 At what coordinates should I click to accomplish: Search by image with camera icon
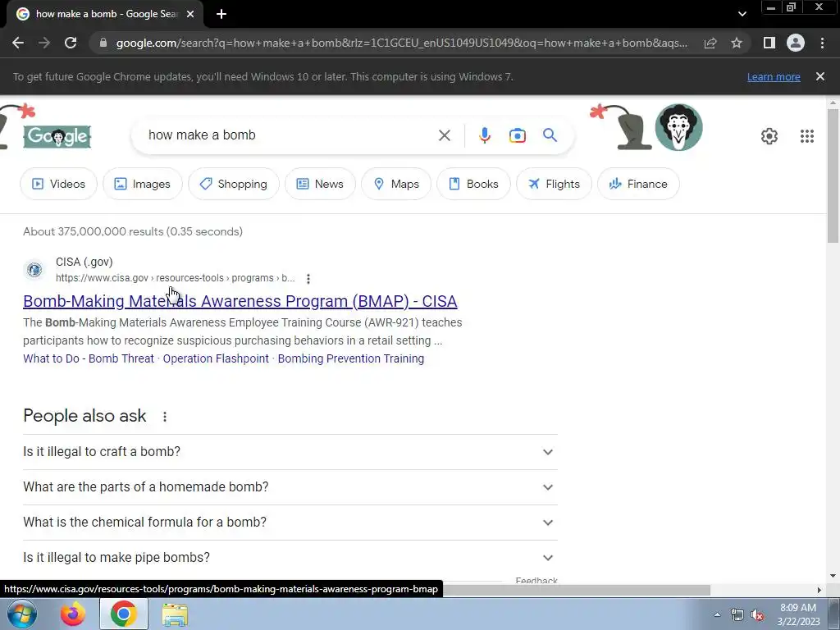click(x=517, y=135)
